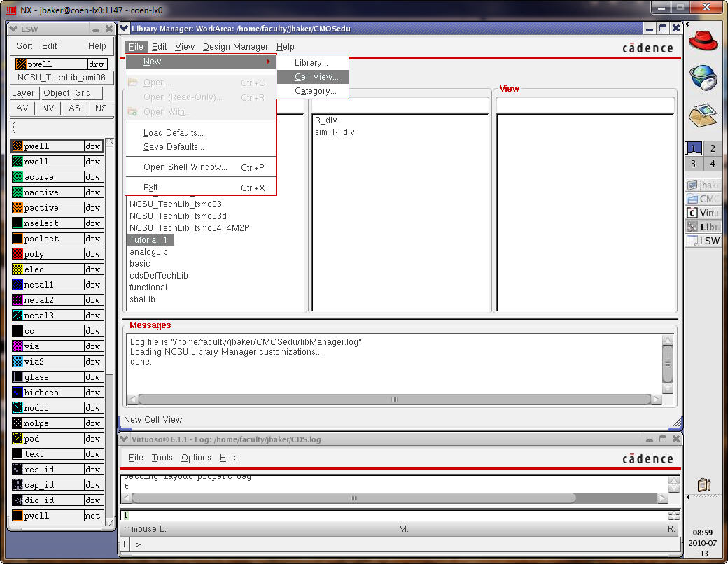Open the Design Manager menu
Screen dimensions: 728x564
click(x=235, y=47)
